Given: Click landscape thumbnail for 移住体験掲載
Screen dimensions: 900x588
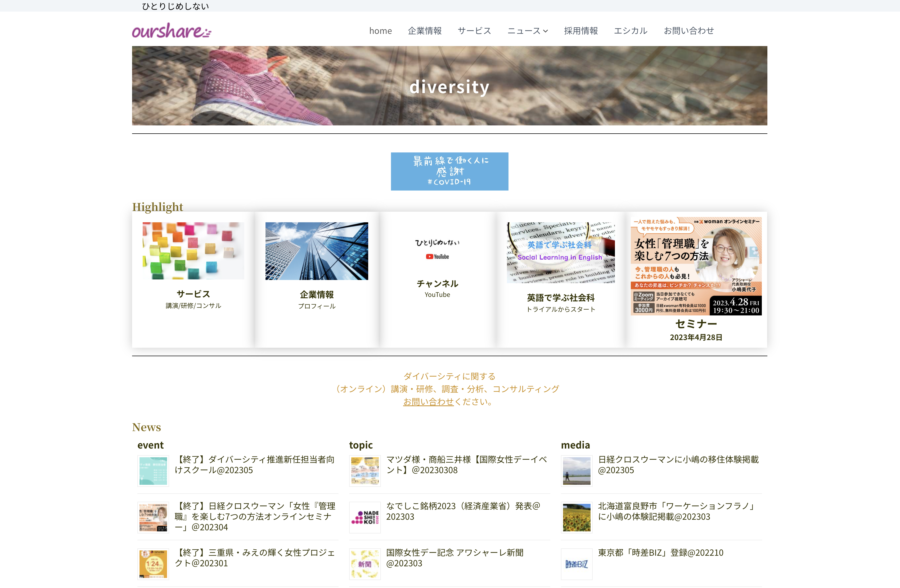Looking at the screenshot, I should [577, 471].
